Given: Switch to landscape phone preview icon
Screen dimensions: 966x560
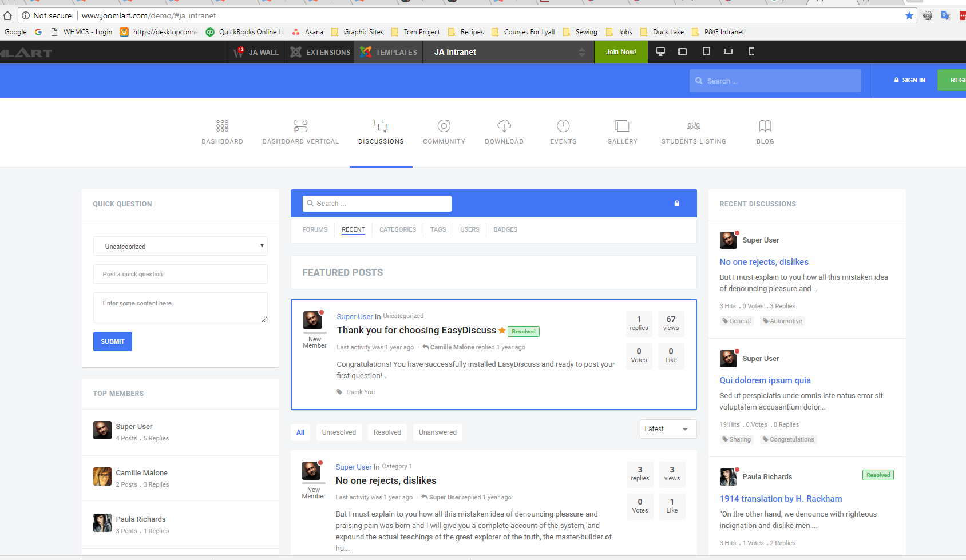Looking at the screenshot, I should coord(728,51).
